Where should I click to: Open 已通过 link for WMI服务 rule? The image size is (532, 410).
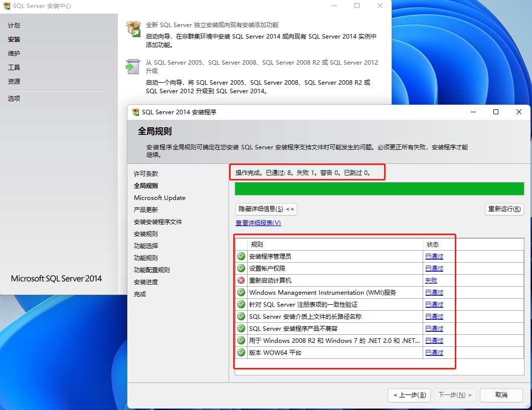434,292
